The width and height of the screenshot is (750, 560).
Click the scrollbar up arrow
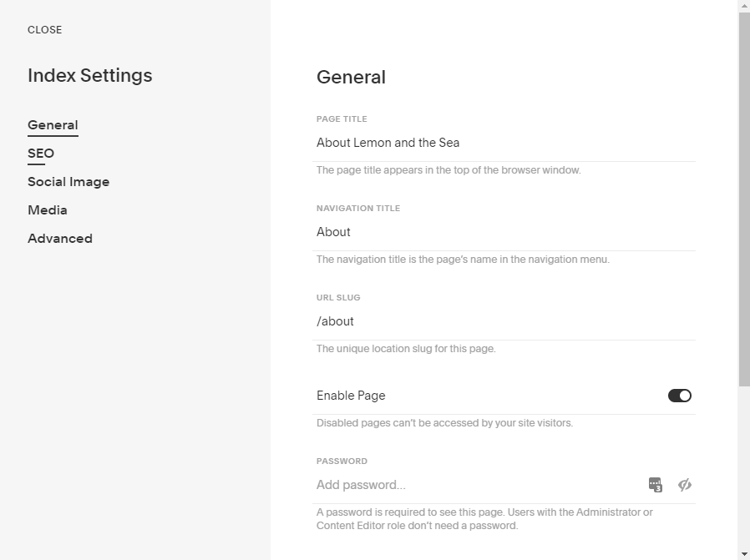pos(744,6)
